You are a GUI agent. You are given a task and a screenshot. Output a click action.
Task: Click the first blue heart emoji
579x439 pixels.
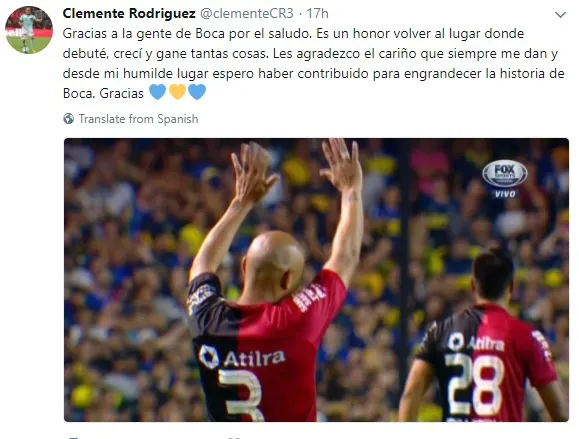(x=157, y=92)
